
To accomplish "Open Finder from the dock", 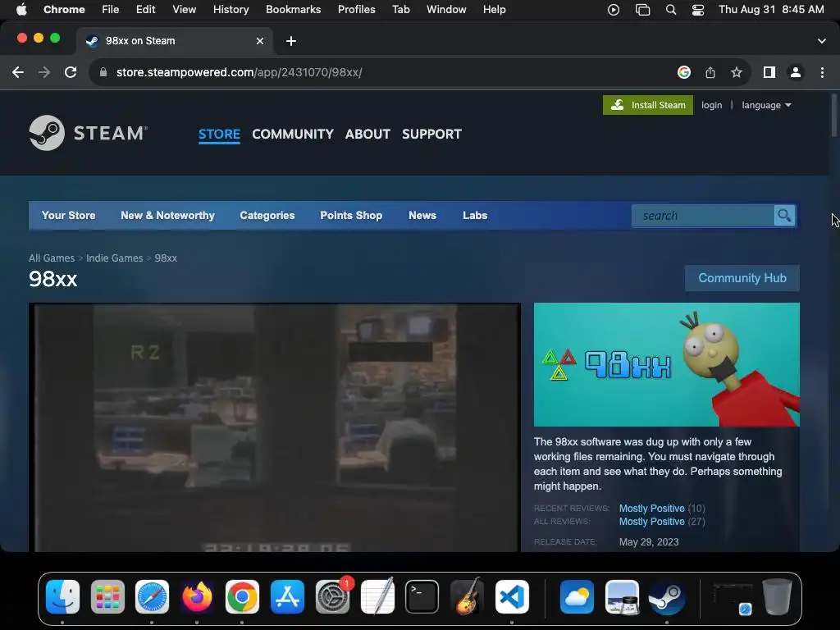I will point(62,596).
